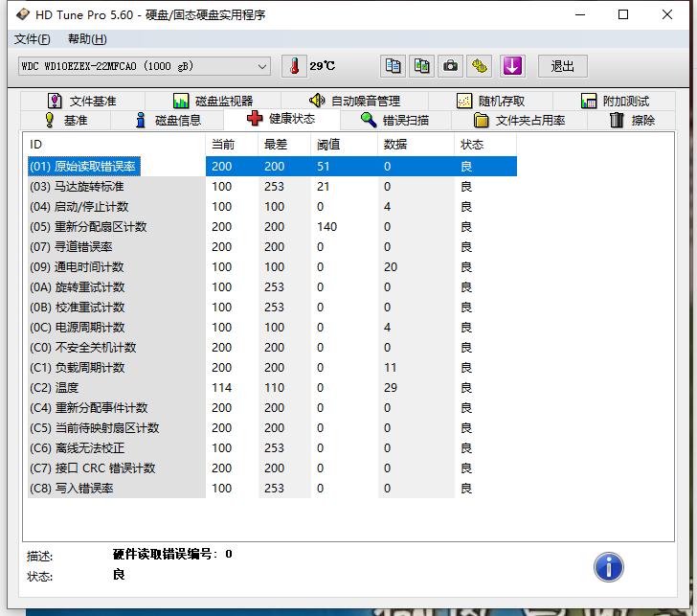
Task: Switch to 擦除 tab
Action: point(632,120)
